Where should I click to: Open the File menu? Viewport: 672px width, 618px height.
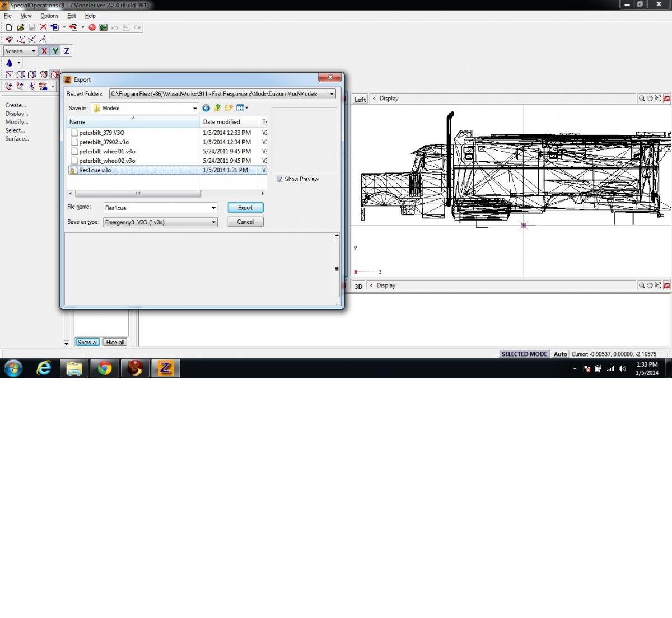click(8, 16)
